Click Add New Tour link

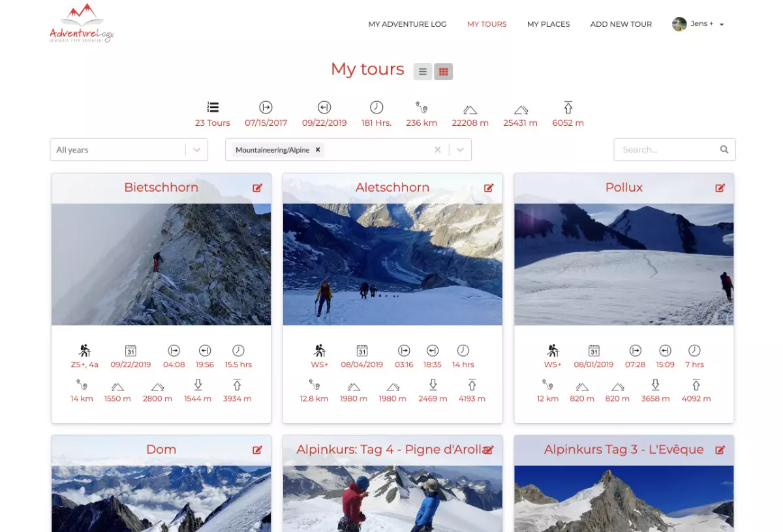(x=621, y=24)
